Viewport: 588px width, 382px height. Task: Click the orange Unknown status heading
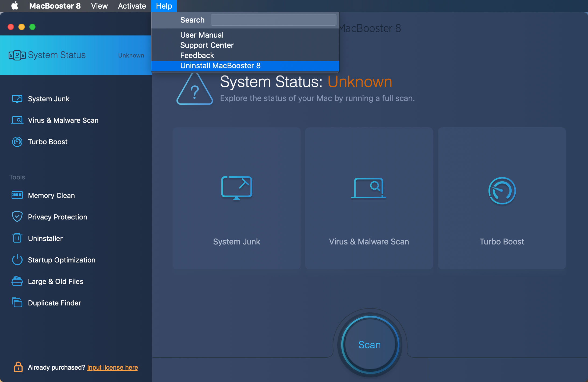360,82
